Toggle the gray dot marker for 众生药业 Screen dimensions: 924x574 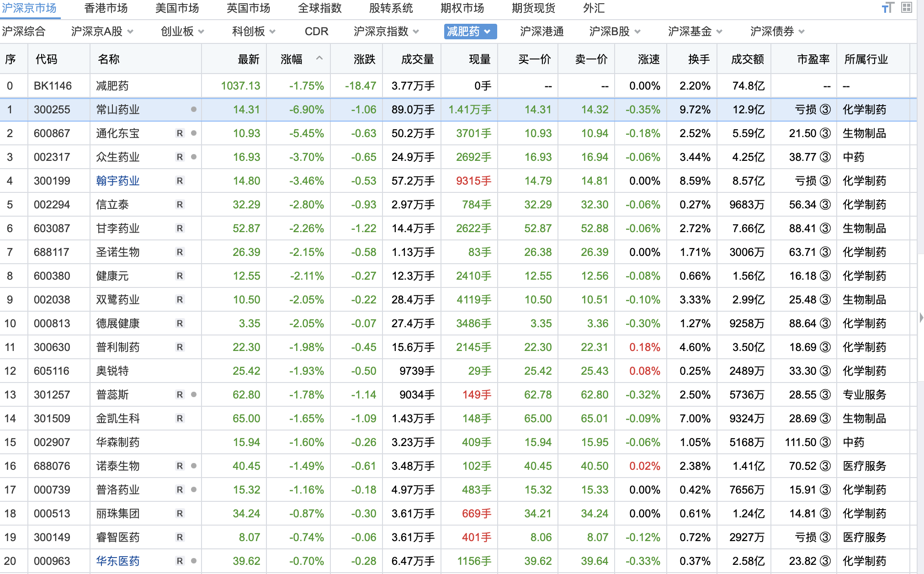tap(194, 157)
